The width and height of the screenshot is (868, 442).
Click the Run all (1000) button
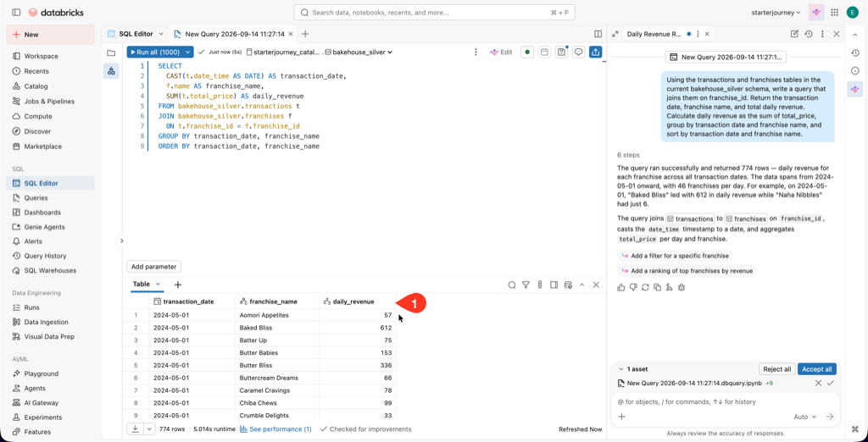[154, 52]
